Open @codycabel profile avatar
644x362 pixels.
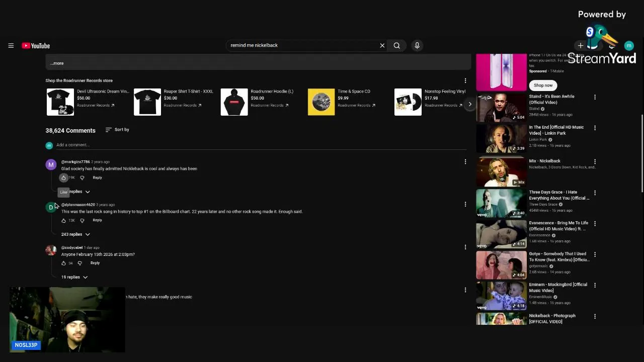click(51, 250)
